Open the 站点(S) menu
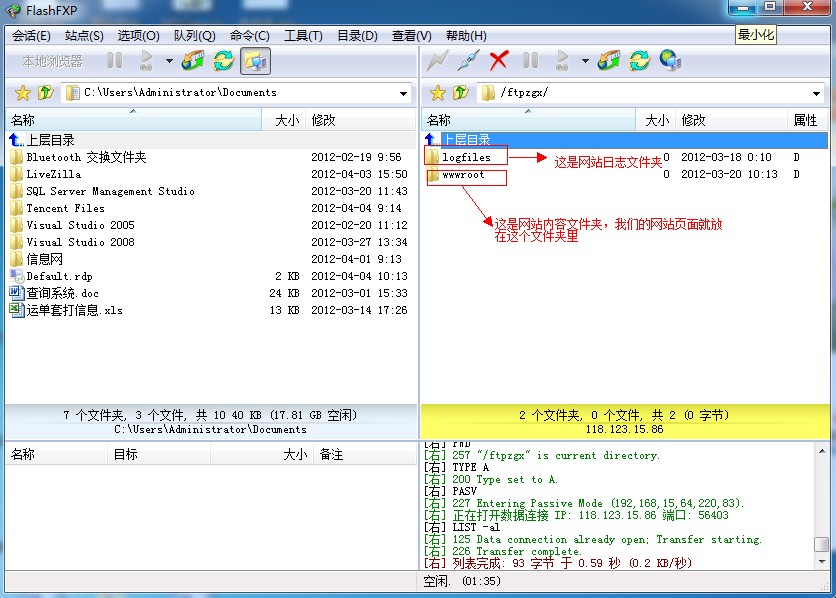This screenshot has height=598, width=836. (x=84, y=36)
